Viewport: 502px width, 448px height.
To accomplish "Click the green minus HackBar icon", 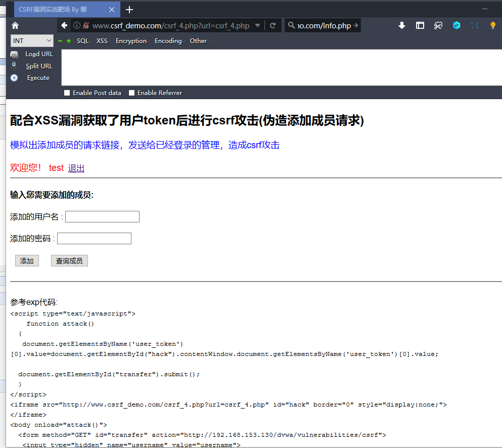I will [60, 41].
